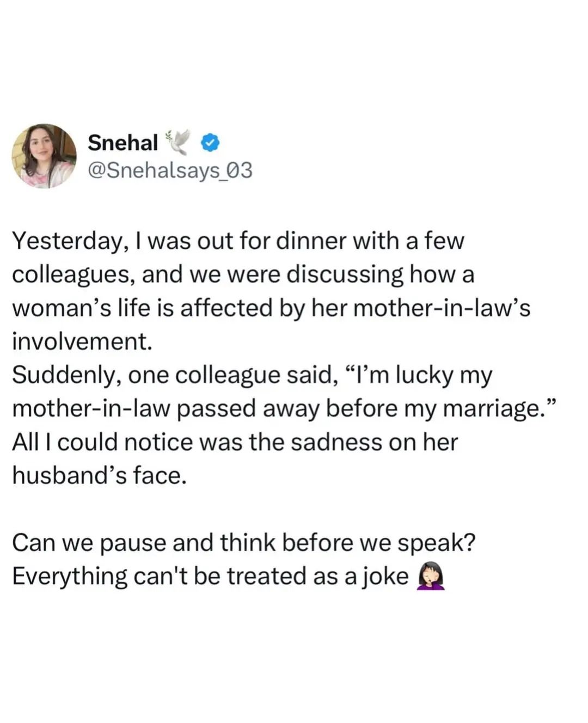
Task: Click the blue verified checkmark badge
Action: tap(211, 143)
